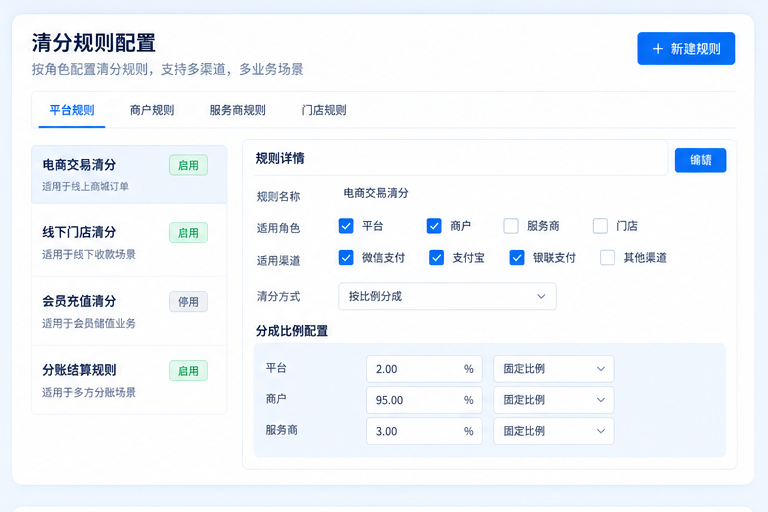Open the 商户规则 tab
The image size is (768, 512).
point(152,110)
